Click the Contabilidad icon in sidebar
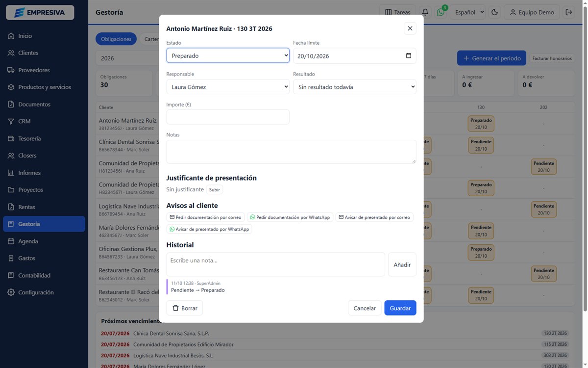This screenshot has height=368, width=588. 11,275
